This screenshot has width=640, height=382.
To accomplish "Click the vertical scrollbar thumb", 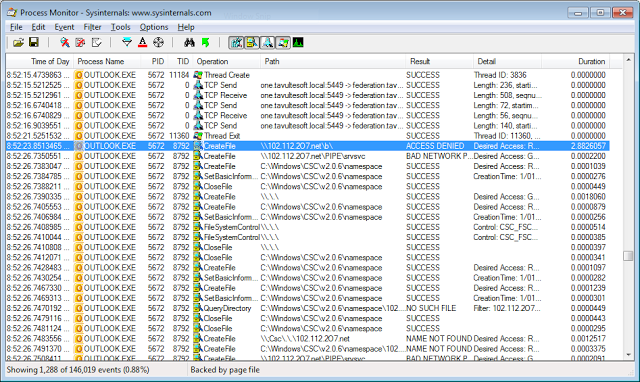I will [628, 256].
